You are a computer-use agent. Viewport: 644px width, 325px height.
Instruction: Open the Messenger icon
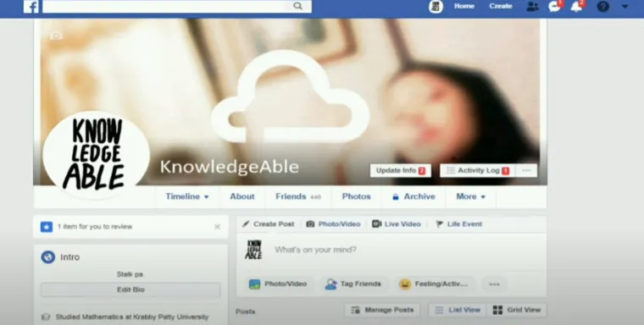(x=554, y=6)
